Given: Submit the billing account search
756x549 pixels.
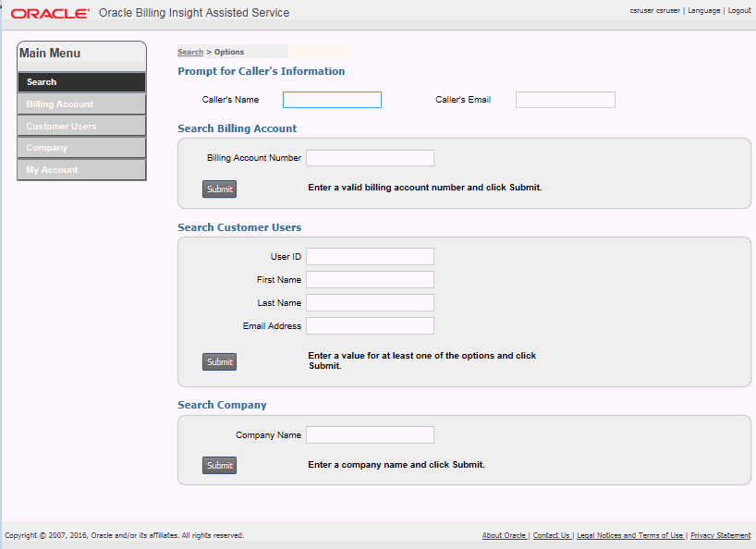Looking at the screenshot, I should [219, 189].
